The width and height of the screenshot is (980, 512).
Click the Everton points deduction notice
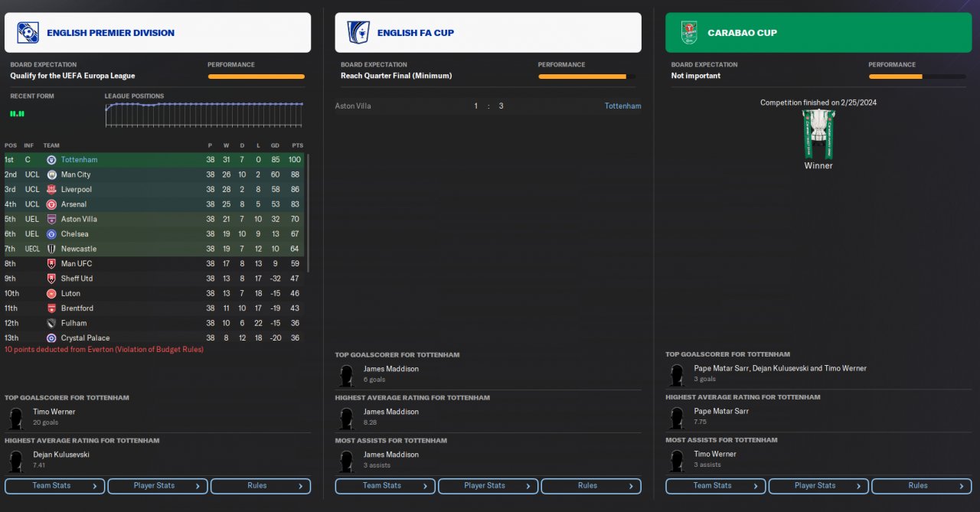click(x=104, y=349)
